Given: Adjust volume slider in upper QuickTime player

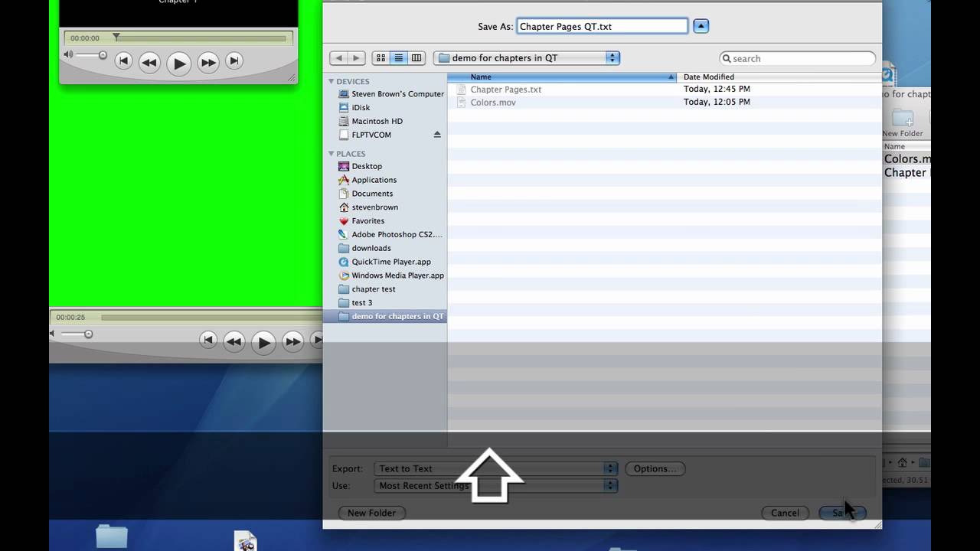Looking at the screenshot, I should (103, 55).
